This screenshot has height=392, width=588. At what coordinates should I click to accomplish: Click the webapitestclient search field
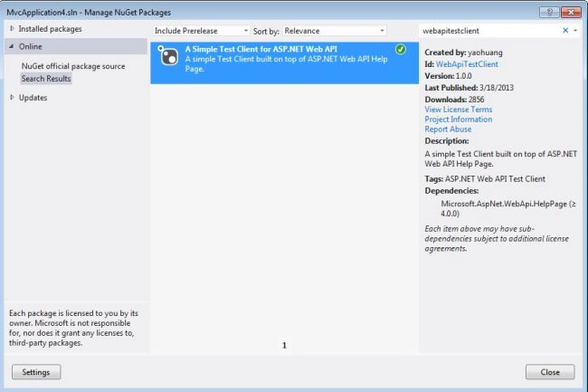(x=489, y=31)
